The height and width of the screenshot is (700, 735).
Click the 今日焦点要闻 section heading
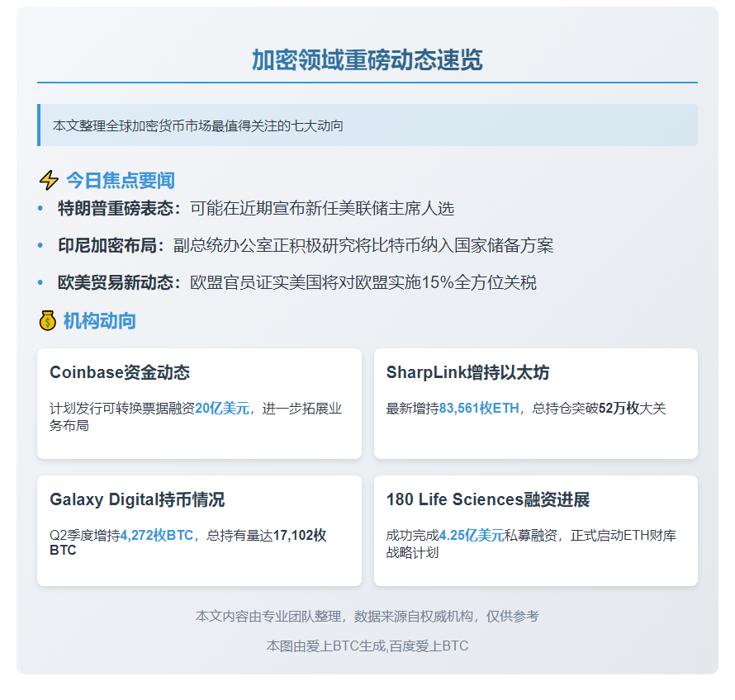121,181
